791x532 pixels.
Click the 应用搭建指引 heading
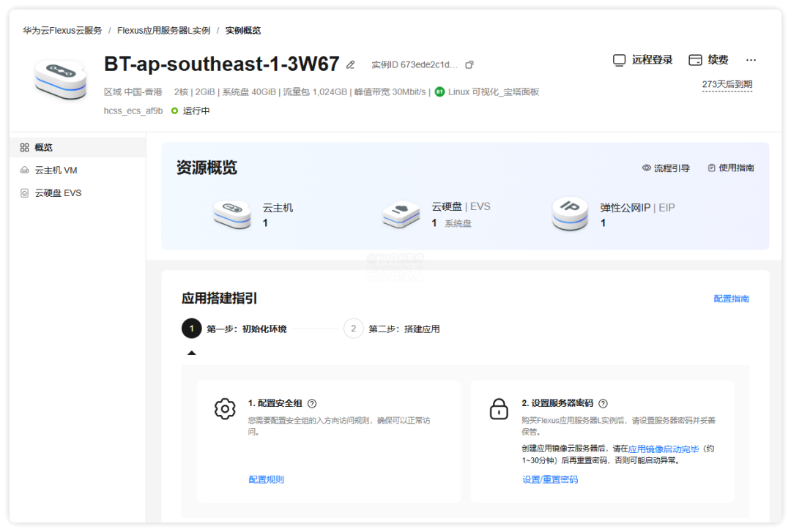pyautogui.click(x=220, y=299)
